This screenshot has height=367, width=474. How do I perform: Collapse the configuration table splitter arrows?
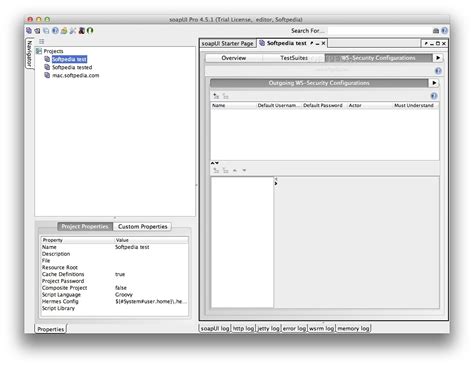215,163
